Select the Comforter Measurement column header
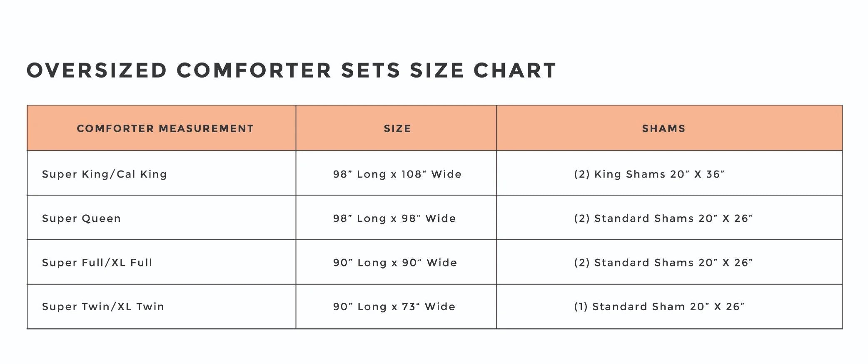This screenshot has width=868, height=364. click(x=165, y=128)
